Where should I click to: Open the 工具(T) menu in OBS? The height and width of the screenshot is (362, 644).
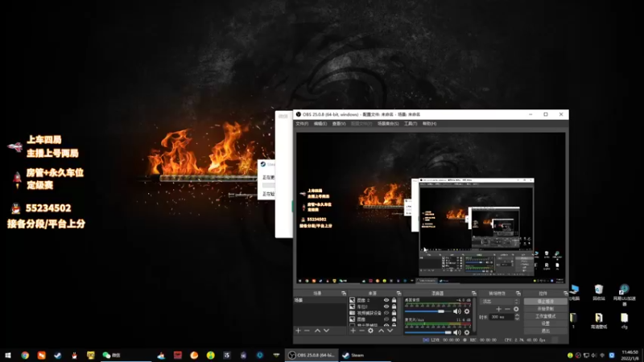[x=409, y=124]
